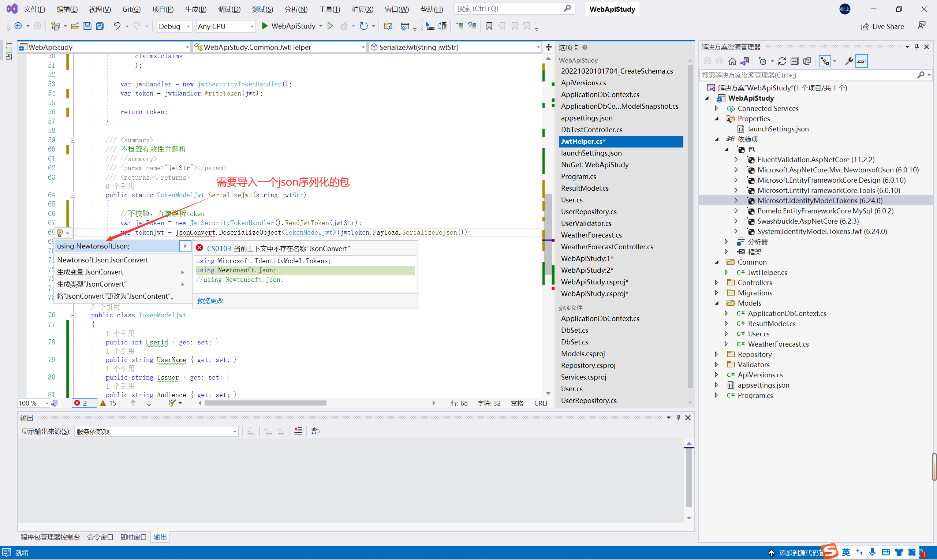
Task: Switch to the 程序包管理器控制台 tab
Action: (50, 537)
